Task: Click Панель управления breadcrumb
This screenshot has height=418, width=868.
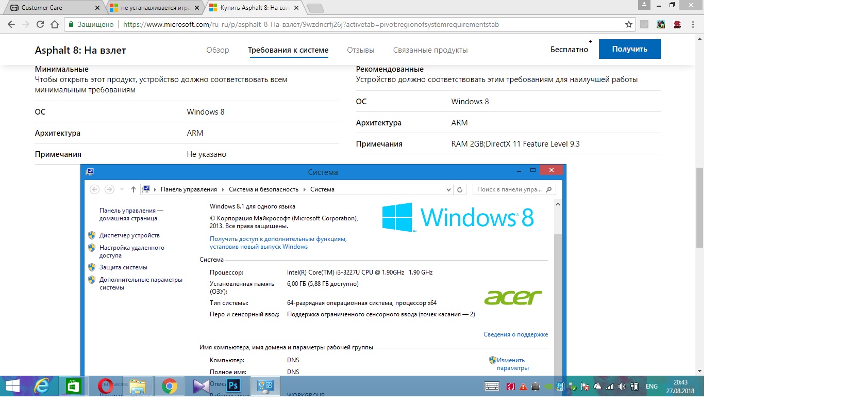Action: pos(189,189)
